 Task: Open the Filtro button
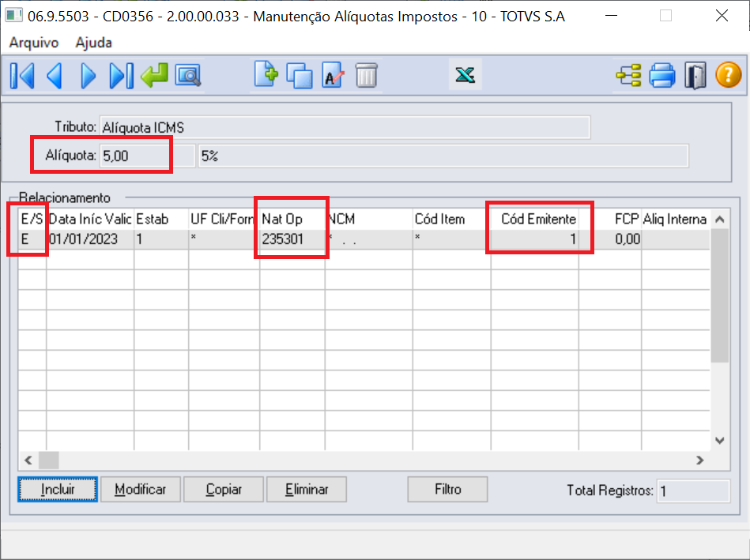tap(447, 489)
